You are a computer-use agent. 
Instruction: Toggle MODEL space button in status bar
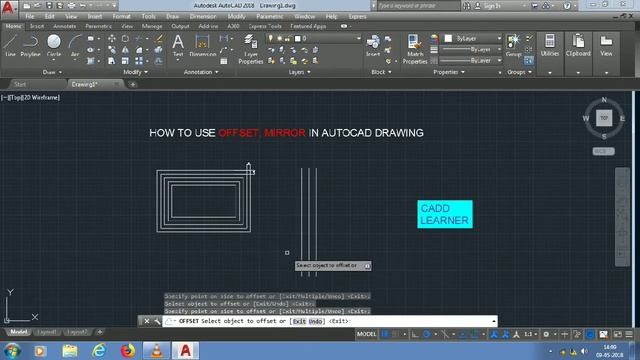coord(366,334)
